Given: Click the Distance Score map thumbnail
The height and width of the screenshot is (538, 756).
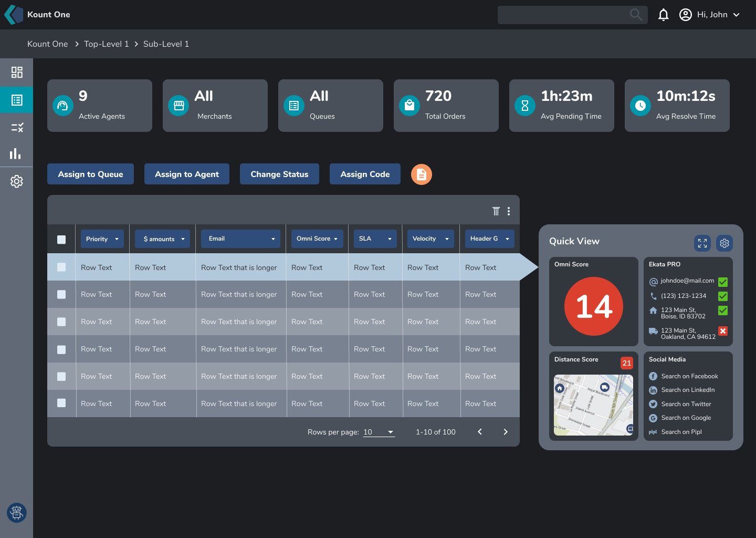Looking at the screenshot, I should [x=593, y=405].
